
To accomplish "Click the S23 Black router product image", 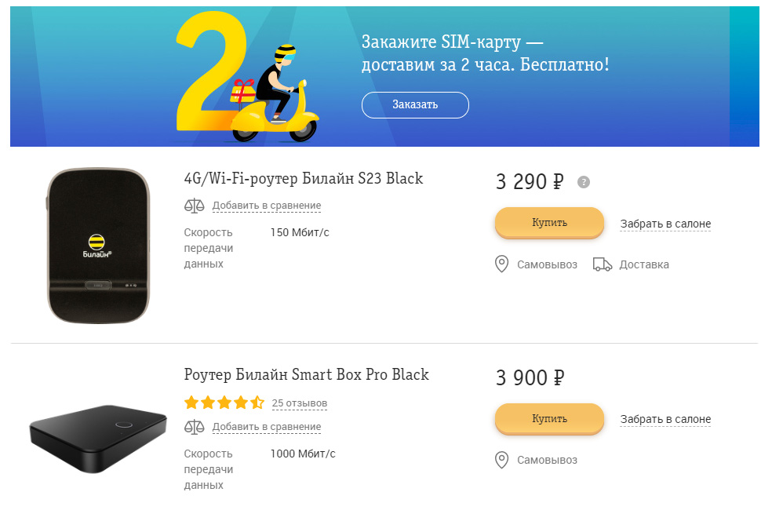I will pos(97,245).
